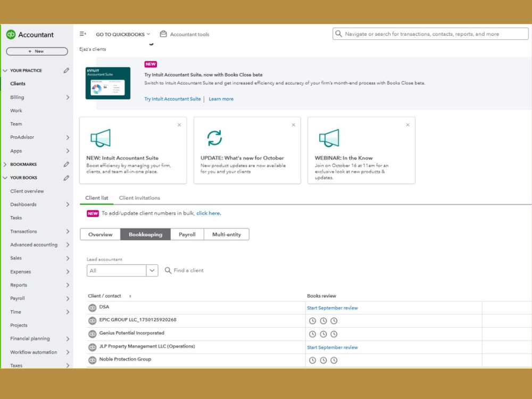Screen dimensions: 532x399
Task: Collapse the navigation menu icon
Action: [x=83, y=34]
